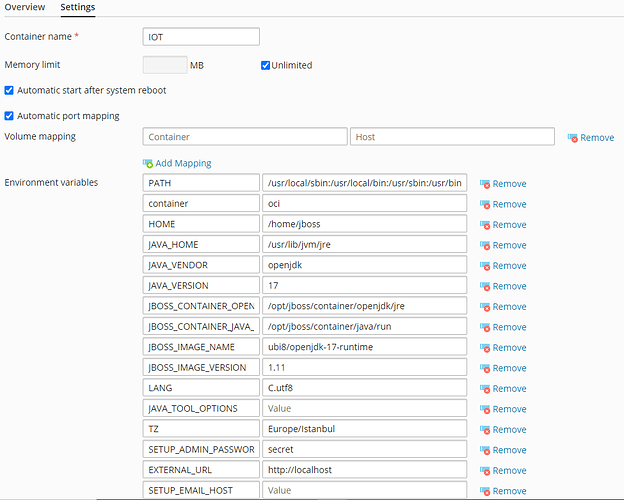This screenshot has width=624, height=500.
Task: Click the JAVA_TOOL_OPTIONS name field
Action: click(x=201, y=408)
